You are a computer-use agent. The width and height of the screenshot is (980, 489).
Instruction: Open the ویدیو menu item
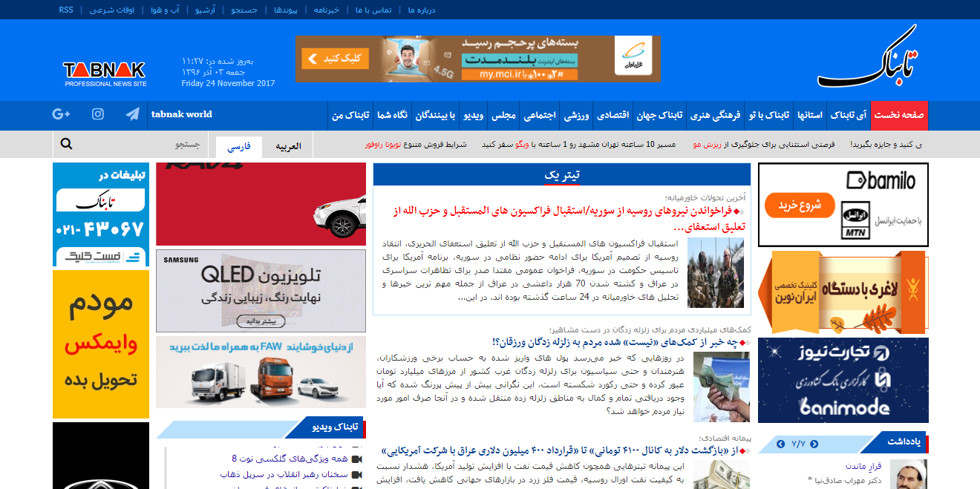474,115
